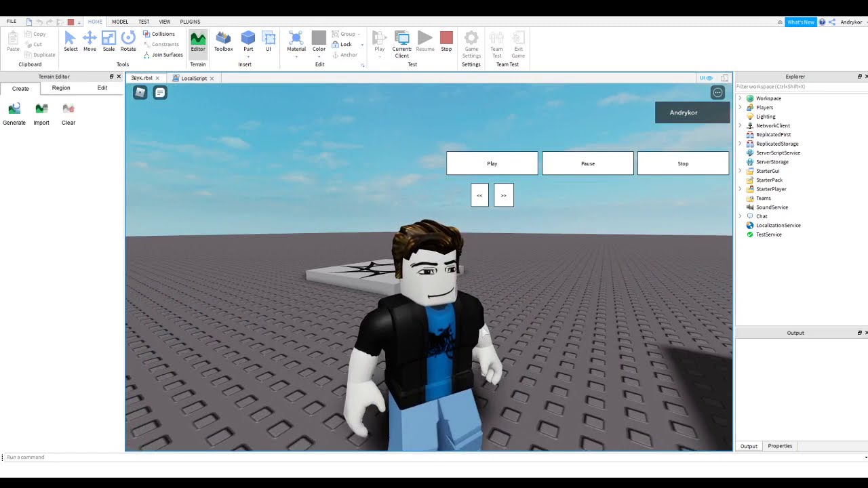Stop the running test
The image size is (868, 488).
(446, 41)
